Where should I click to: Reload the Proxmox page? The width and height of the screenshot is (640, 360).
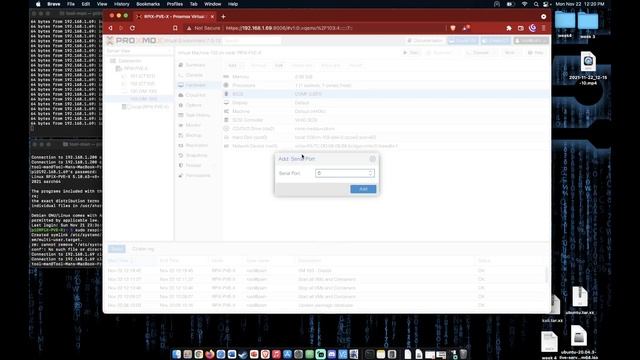tap(132, 28)
